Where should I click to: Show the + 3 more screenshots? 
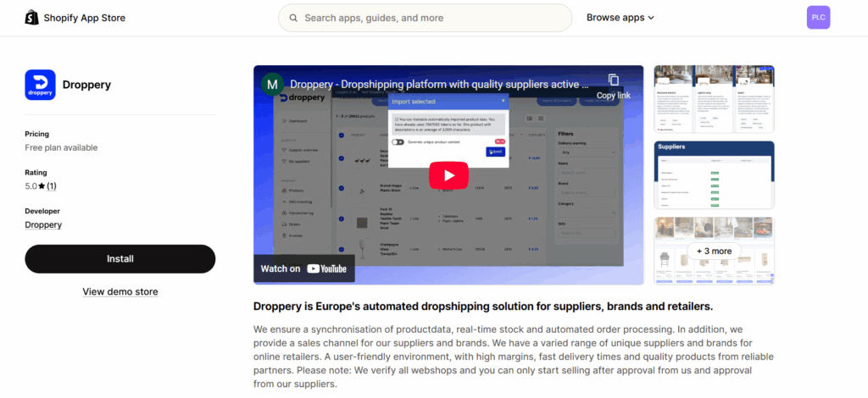coord(714,251)
